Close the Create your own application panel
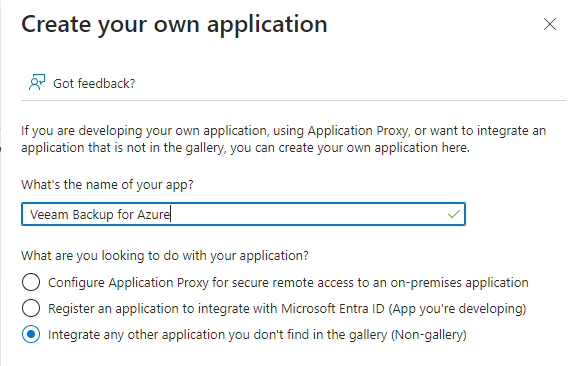Viewport: 585px width, 366px height. point(550,24)
